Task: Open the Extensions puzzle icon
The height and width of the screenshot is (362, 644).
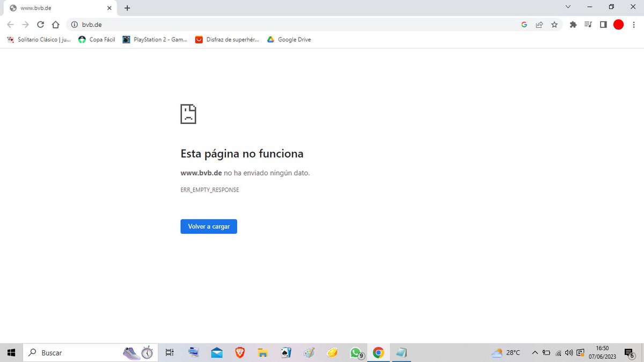Action: click(x=573, y=25)
